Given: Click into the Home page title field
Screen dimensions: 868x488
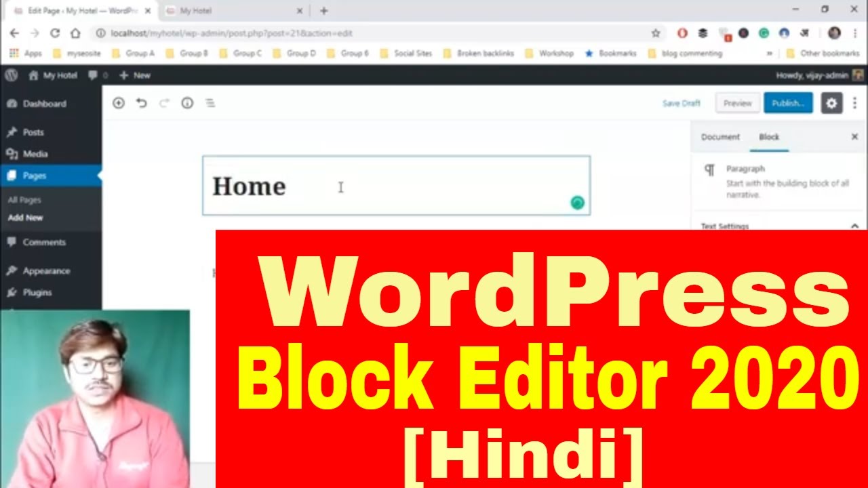Looking at the screenshot, I should pyautogui.click(x=396, y=186).
